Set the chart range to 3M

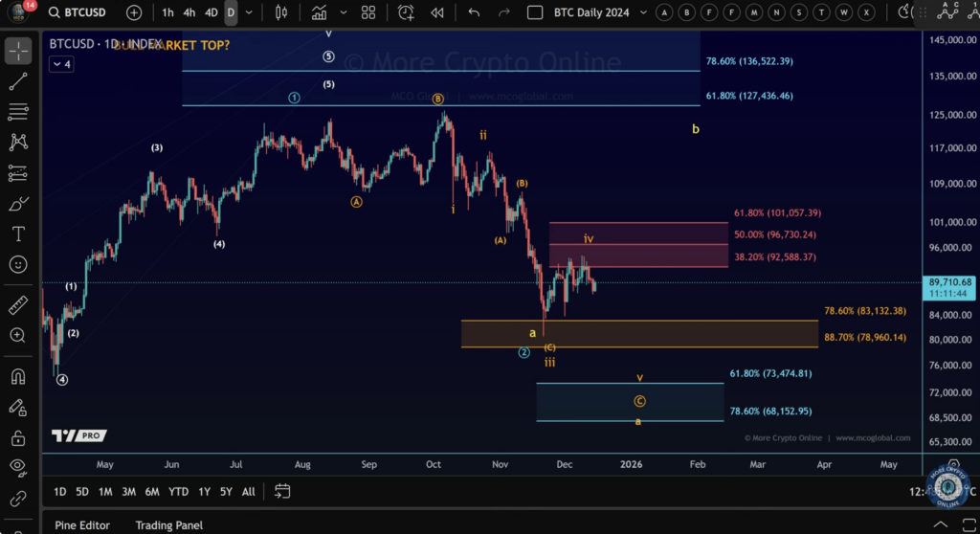(129, 492)
